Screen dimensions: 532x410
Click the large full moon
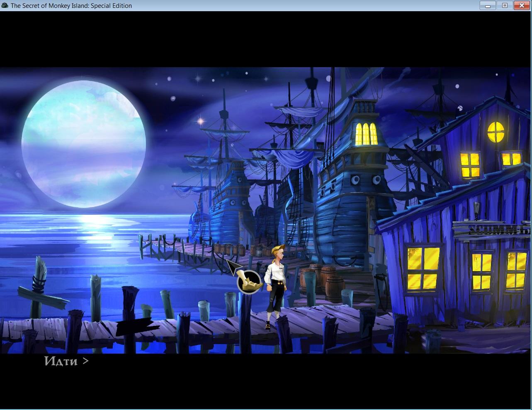83,144
